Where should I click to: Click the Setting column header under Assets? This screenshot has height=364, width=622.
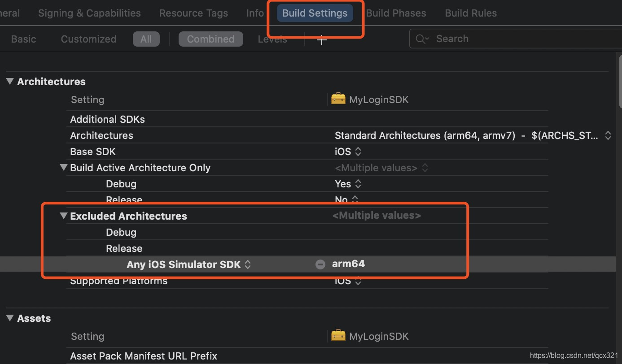pyautogui.click(x=88, y=336)
